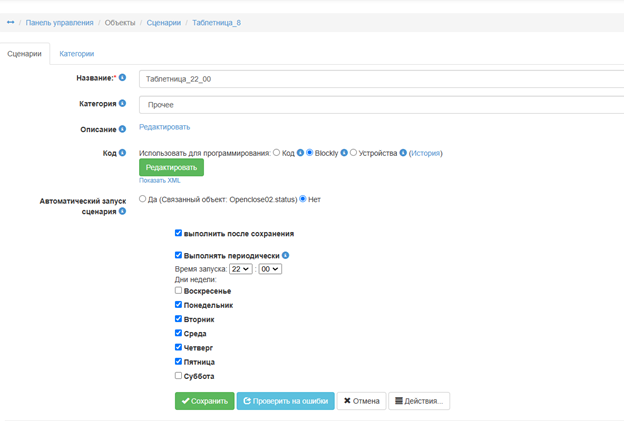This screenshot has width=624, height=421.
Task: Open info icon next to Категория
Action: (122, 103)
